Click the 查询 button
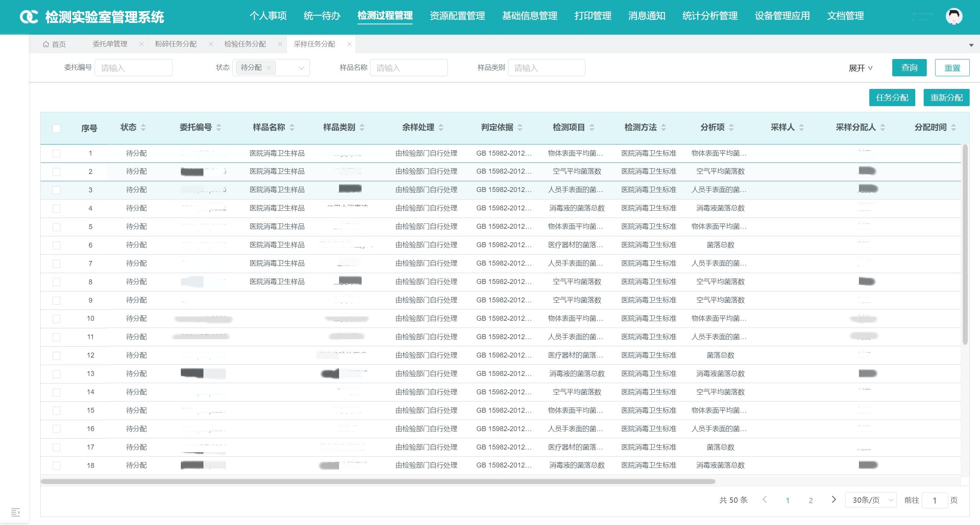The height and width of the screenshot is (525, 980). pyautogui.click(x=909, y=68)
